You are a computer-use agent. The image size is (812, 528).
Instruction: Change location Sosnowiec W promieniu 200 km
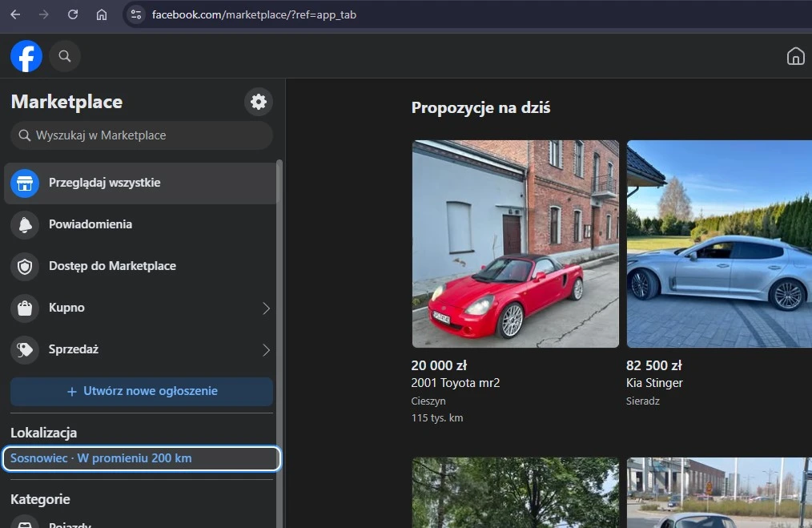(142, 458)
